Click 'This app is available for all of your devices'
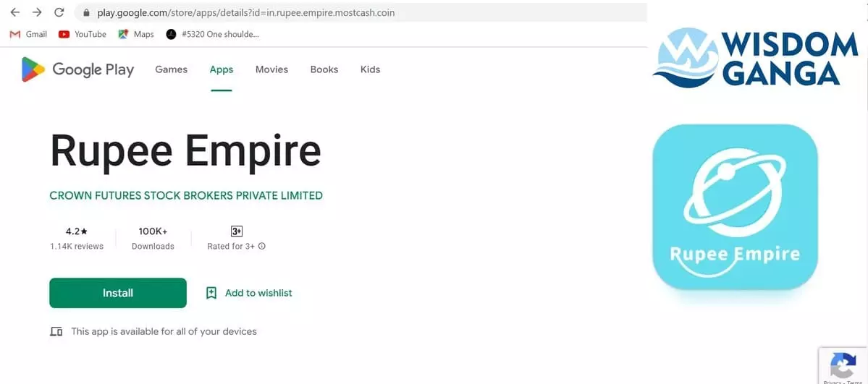The height and width of the screenshot is (384, 868). [x=164, y=331]
